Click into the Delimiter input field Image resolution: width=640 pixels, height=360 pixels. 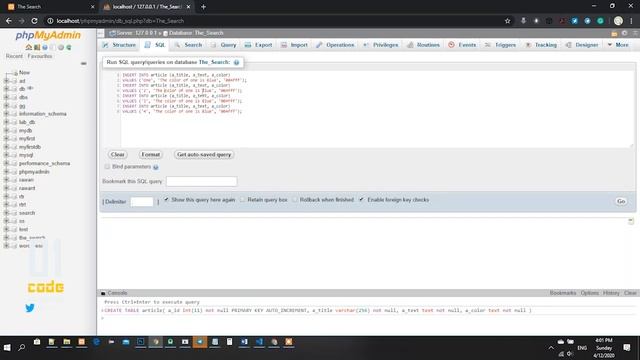142,202
